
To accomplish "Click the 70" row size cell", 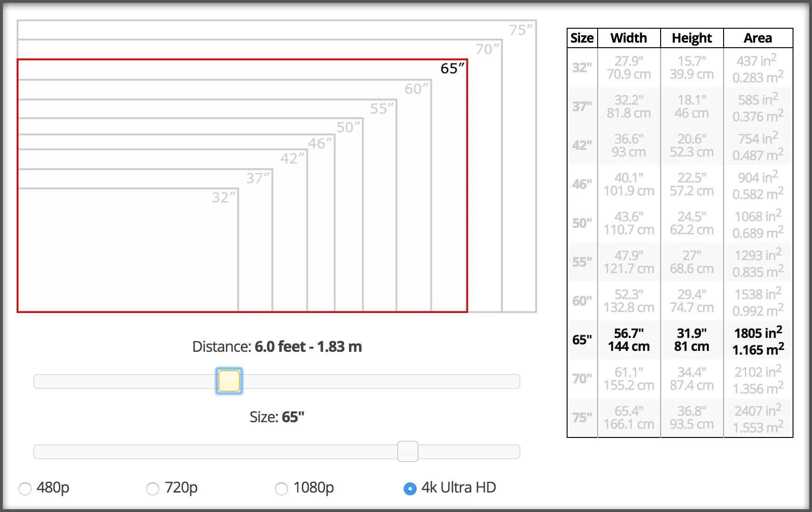I will (x=582, y=379).
